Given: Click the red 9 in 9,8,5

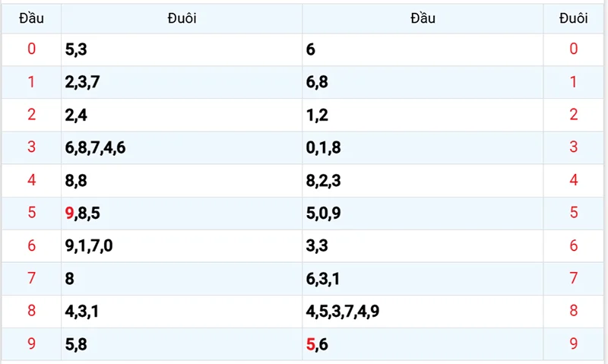Looking at the screenshot, I should point(70,213).
